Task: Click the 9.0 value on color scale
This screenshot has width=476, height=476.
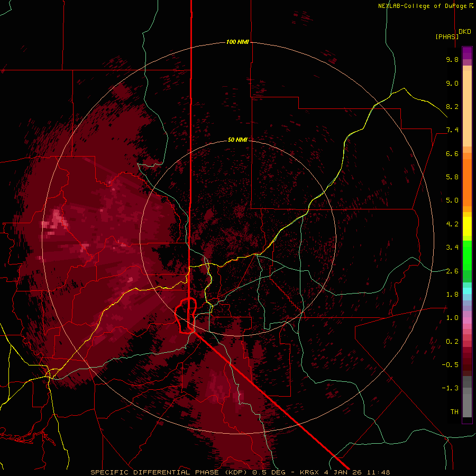Action: pyautogui.click(x=452, y=83)
